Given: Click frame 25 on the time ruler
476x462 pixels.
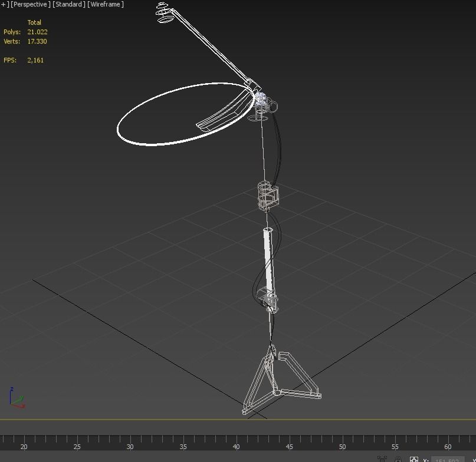Looking at the screenshot, I should click(77, 447).
